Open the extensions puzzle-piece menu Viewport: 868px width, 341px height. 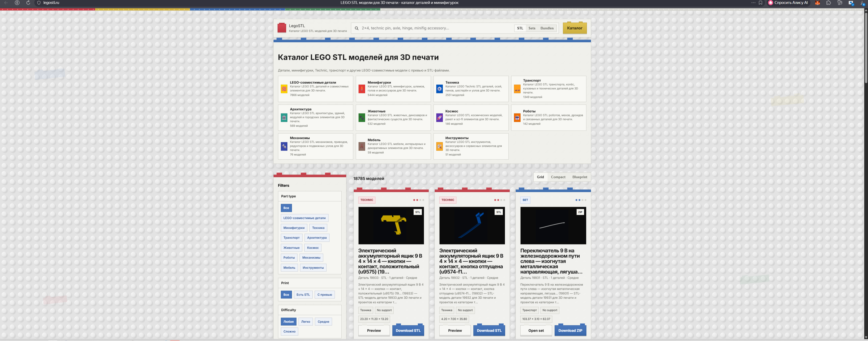tap(829, 3)
